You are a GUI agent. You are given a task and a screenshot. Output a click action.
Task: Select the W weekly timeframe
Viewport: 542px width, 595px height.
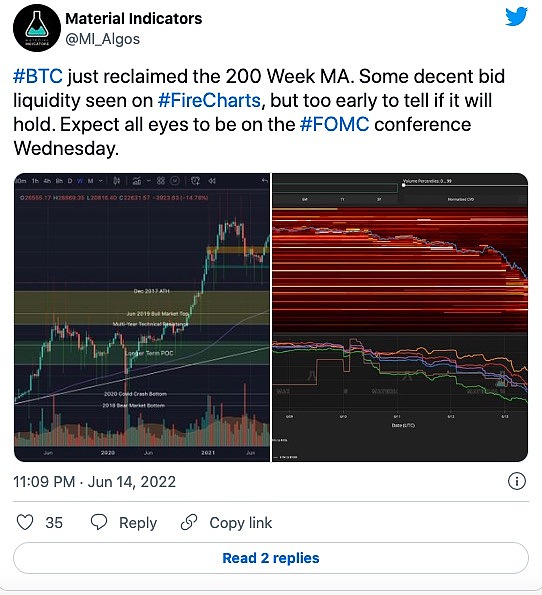pos(80,181)
